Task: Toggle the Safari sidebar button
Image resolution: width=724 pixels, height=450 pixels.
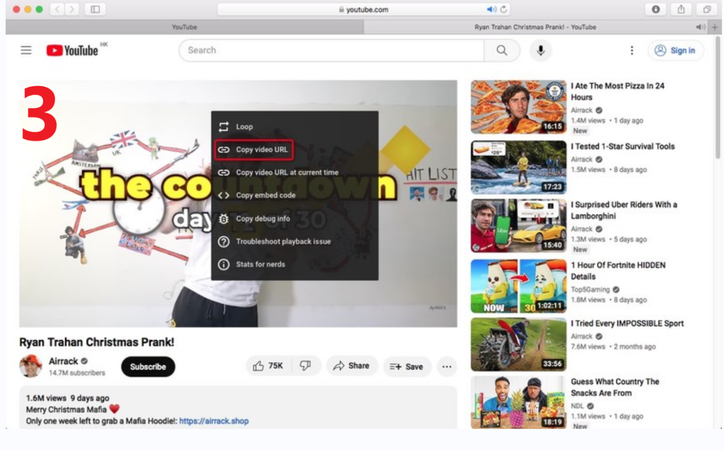Action: click(x=95, y=9)
